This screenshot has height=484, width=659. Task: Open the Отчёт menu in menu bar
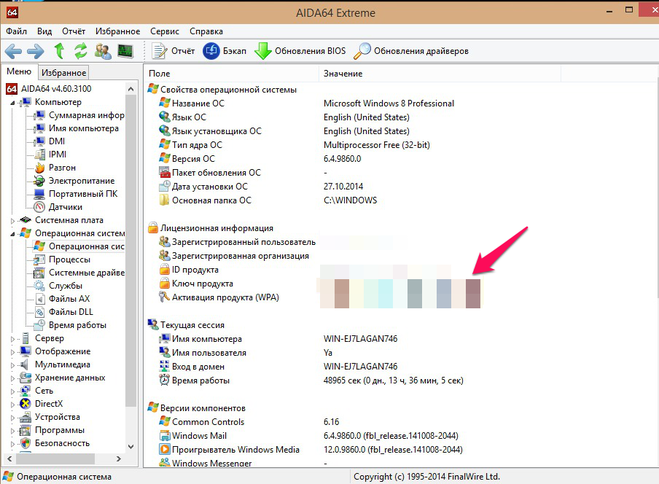pos(74,31)
